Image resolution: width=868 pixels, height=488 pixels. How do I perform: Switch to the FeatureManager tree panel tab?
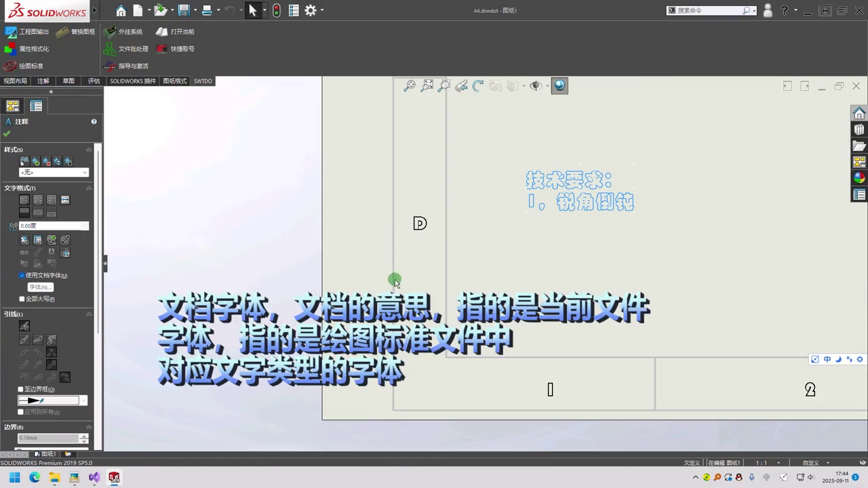[12, 106]
